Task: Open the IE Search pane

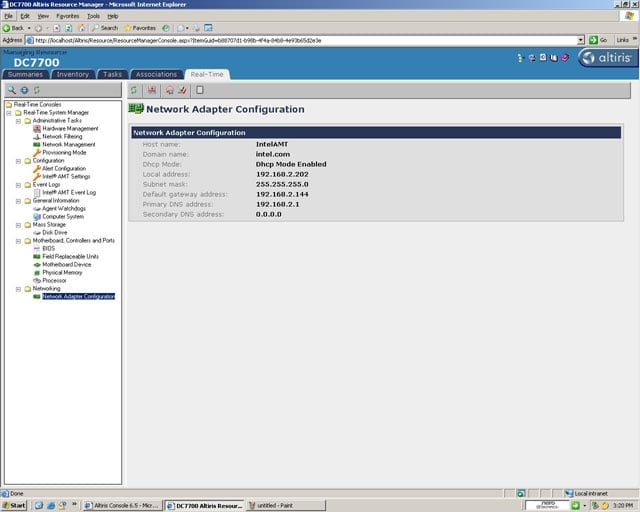Action: (x=105, y=28)
